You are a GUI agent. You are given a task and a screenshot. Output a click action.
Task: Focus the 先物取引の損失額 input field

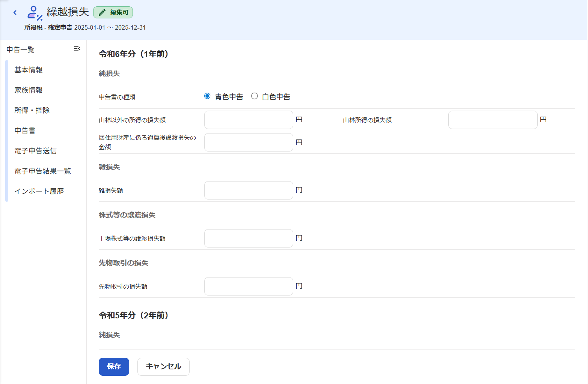[249, 286]
